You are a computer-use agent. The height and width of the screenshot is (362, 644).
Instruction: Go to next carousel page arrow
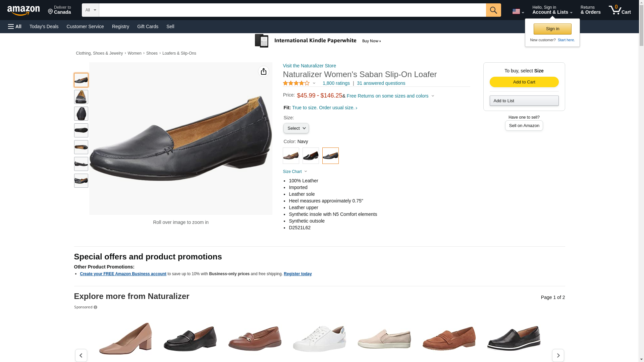coord(558,355)
